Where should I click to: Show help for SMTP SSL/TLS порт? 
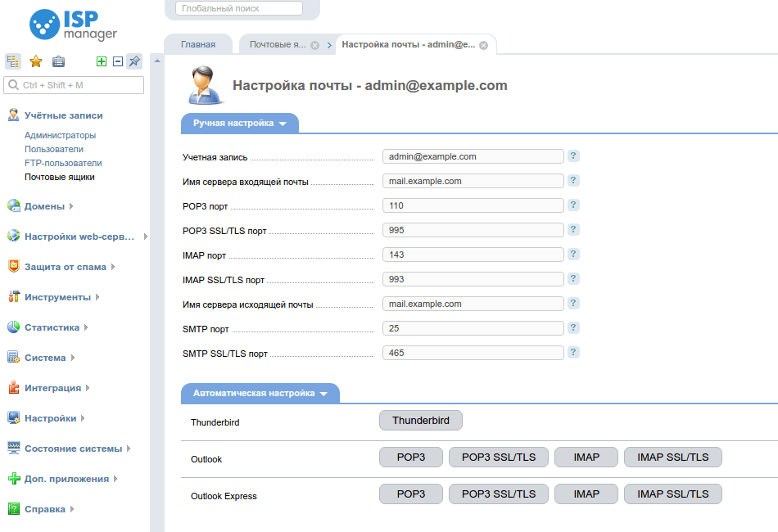(573, 353)
